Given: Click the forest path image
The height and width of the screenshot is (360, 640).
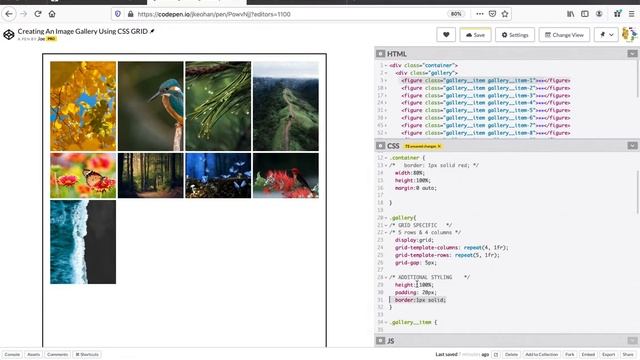Looking at the screenshot, I should pyautogui.click(x=151, y=176).
